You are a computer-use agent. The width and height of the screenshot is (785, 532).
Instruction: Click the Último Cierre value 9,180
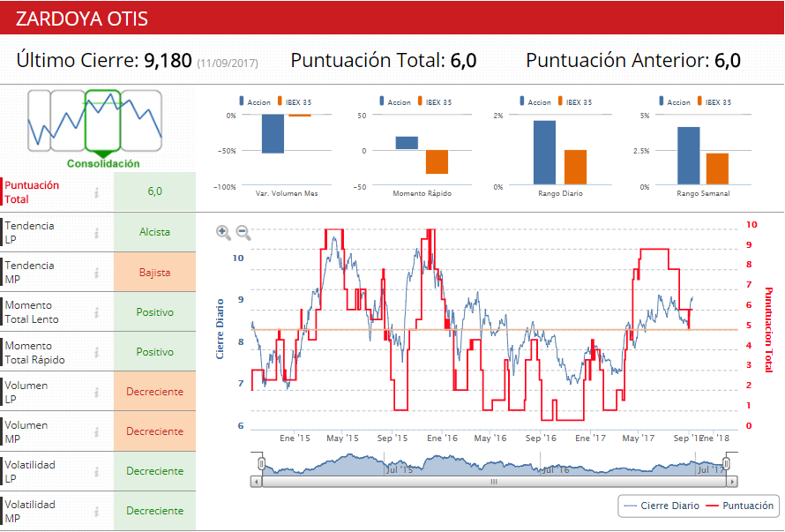[x=168, y=61]
